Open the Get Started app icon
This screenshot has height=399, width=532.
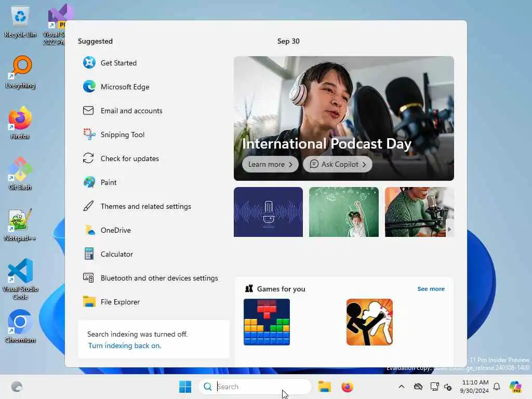tap(89, 63)
